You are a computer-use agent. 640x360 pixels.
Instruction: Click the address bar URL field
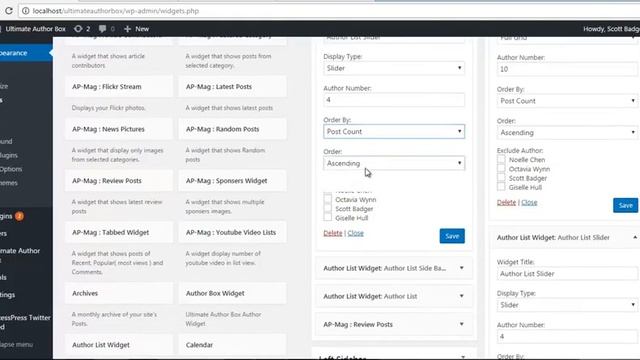tap(327, 11)
